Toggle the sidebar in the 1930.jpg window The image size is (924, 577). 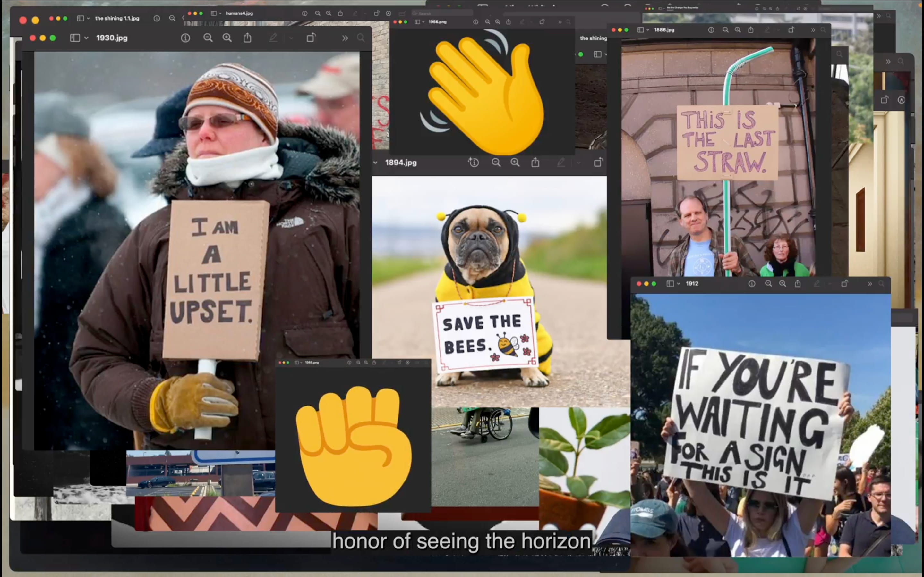pyautogui.click(x=75, y=38)
